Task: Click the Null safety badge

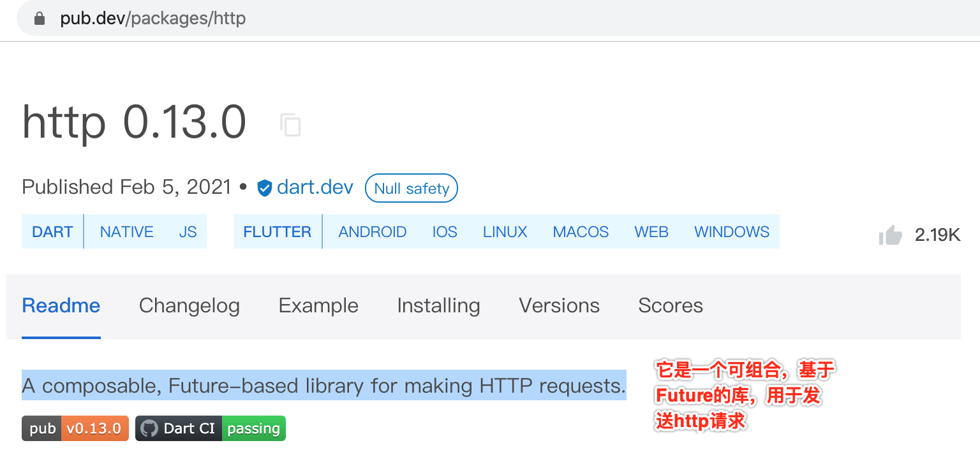Action: pyautogui.click(x=411, y=188)
